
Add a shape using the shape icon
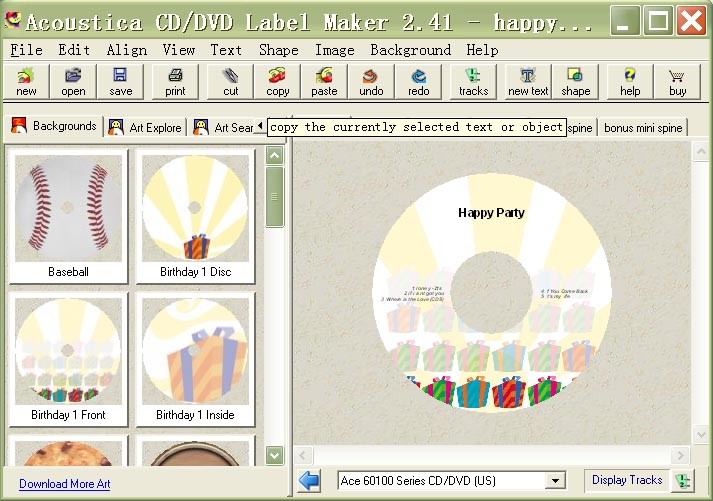[575, 81]
